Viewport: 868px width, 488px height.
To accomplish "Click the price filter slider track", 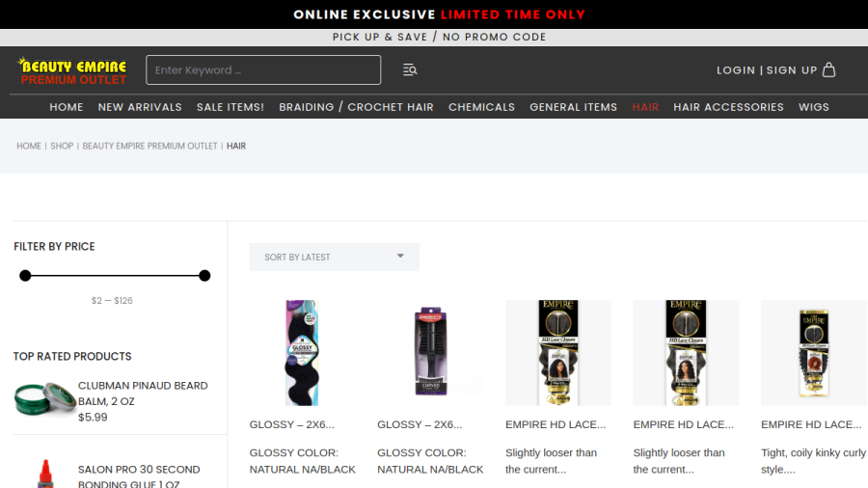I will tap(115, 276).
